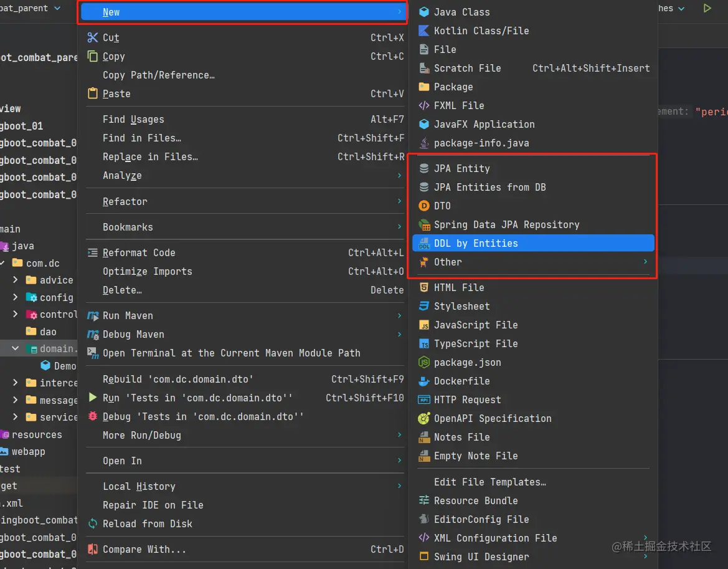Click the JPA Entity icon
The height and width of the screenshot is (569, 728).
tap(424, 168)
